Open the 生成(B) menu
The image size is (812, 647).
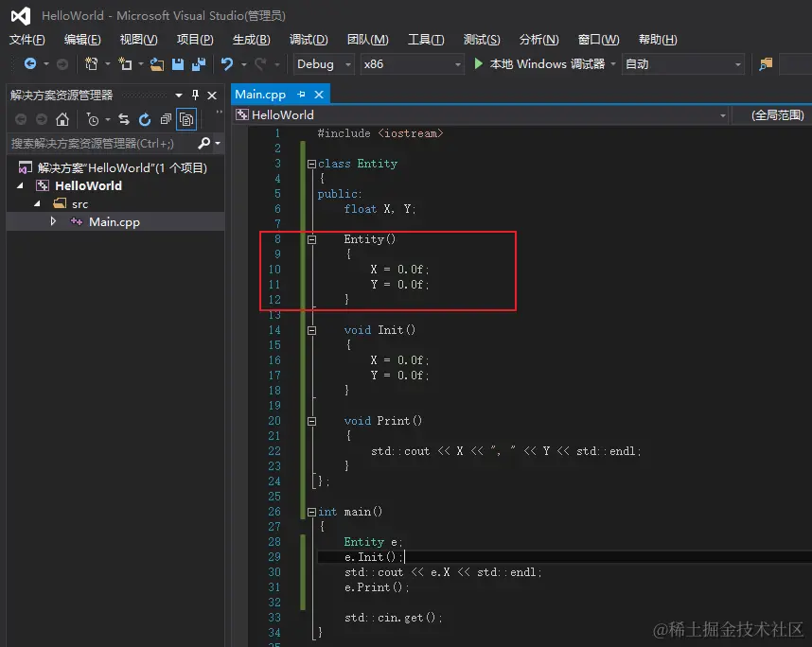click(251, 40)
